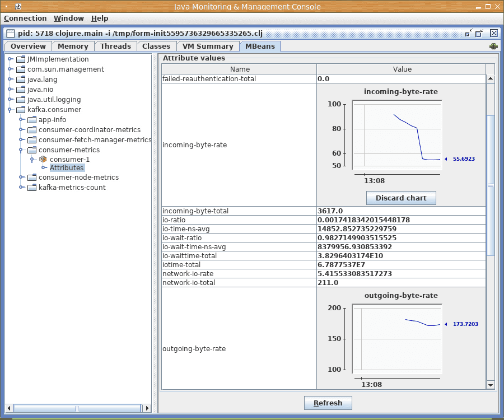Discard the incoming-byte-rate chart
This screenshot has height=420, width=504.
point(401,198)
